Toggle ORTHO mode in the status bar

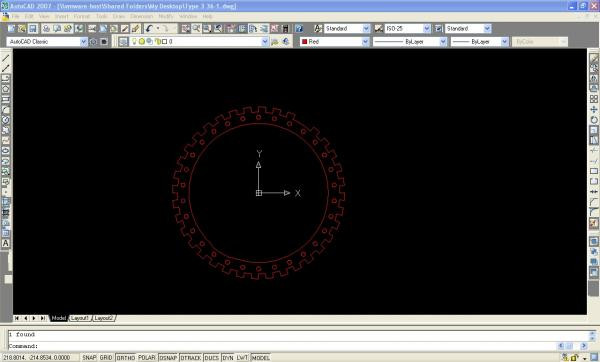tap(126, 358)
